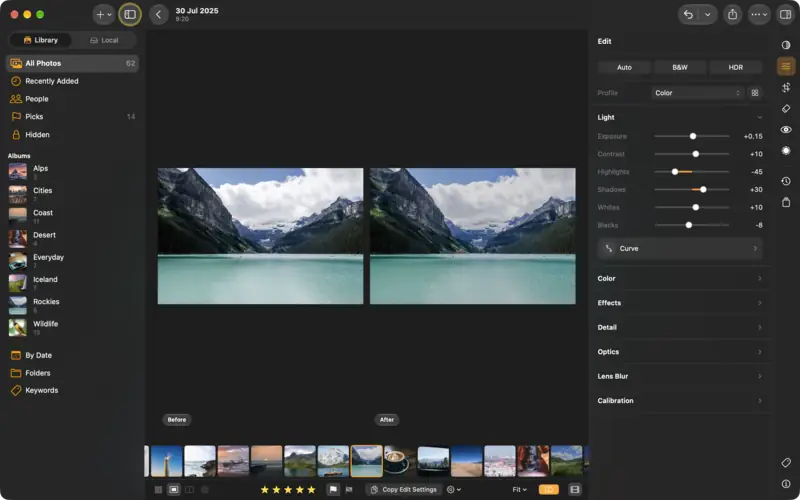Viewport: 800px width, 500px height.
Task: Open the Versions history icon
Action: 786,181
